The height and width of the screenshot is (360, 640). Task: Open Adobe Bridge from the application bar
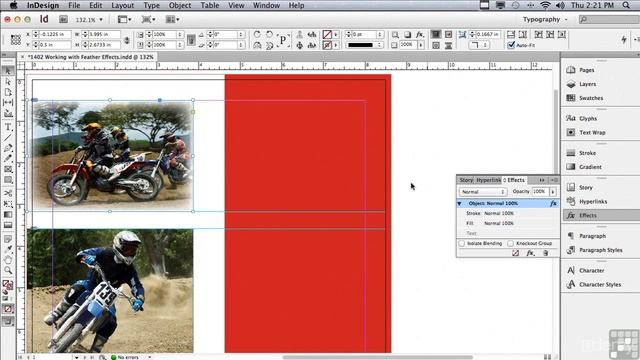63,19
